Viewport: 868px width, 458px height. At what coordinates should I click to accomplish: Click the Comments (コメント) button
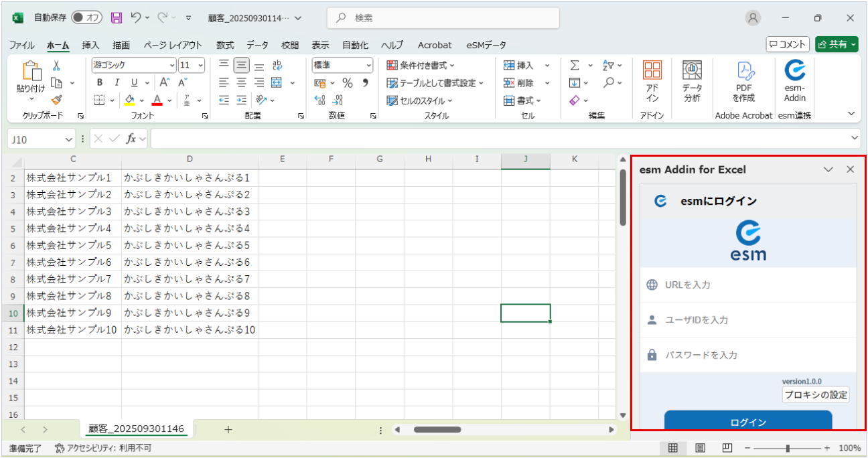tap(788, 44)
